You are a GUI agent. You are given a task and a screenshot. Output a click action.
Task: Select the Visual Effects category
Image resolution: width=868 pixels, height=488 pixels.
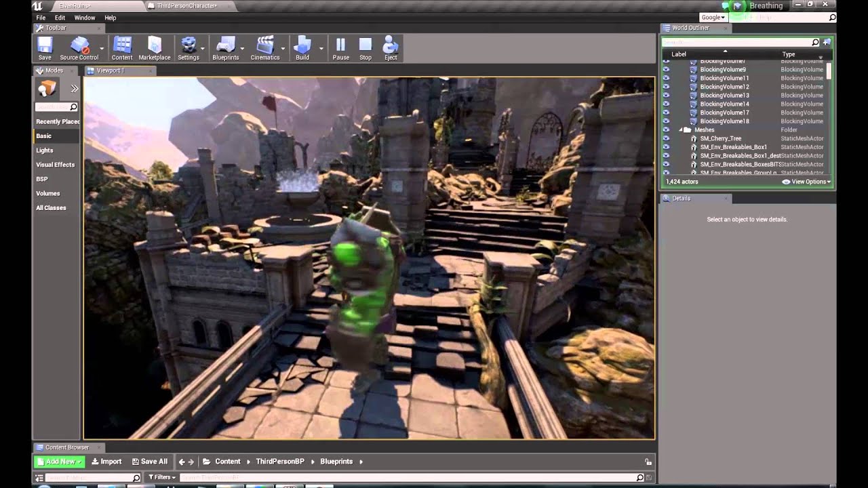(56, 165)
